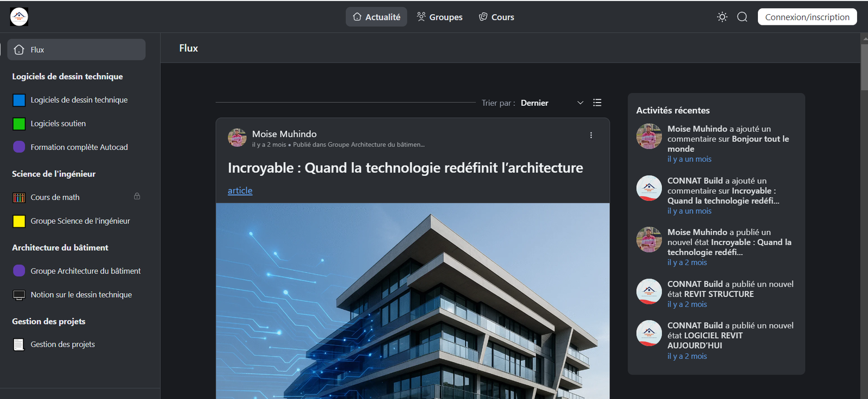Image resolution: width=868 pixels, height=399 pixels.
Task: Open the Gestion des projets document icon
Action: [x=19, y=345]
